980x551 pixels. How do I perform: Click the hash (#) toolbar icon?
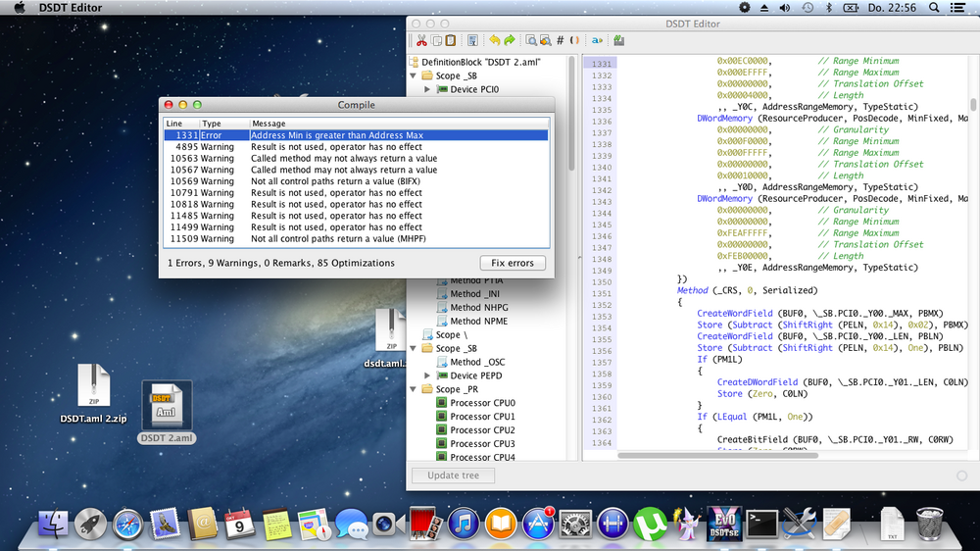pyautogui.click(x=560, y=40)
